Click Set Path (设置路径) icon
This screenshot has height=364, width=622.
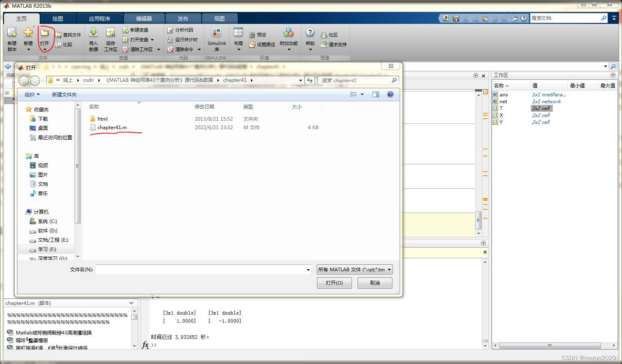point(252,45)
